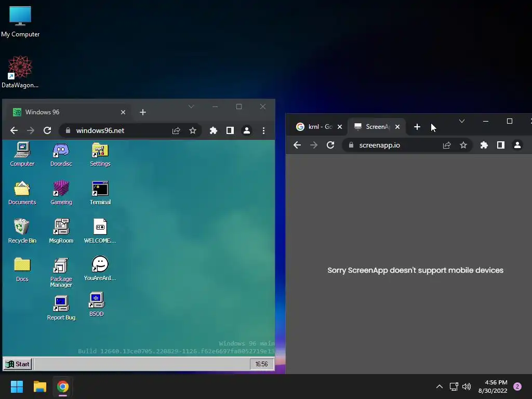Open the Computer icon in Windows 96
The height and width of the screenshot is (399, 532).
22,154
